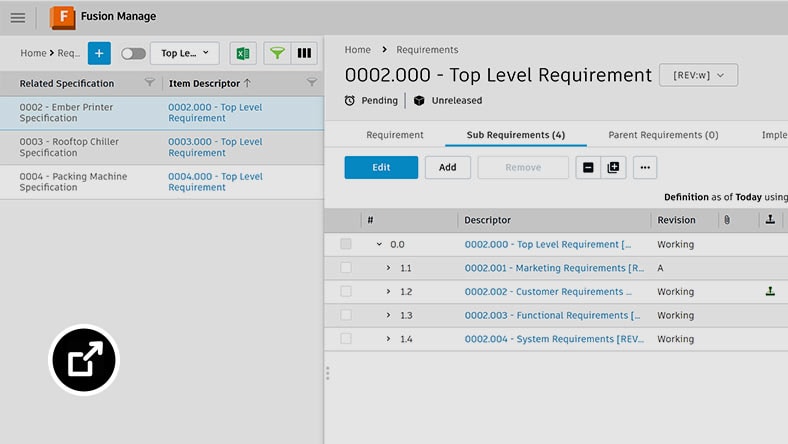Click the blue Edit button
The image size is (788, 444).
pyautogui.click(x=381, y=168)
